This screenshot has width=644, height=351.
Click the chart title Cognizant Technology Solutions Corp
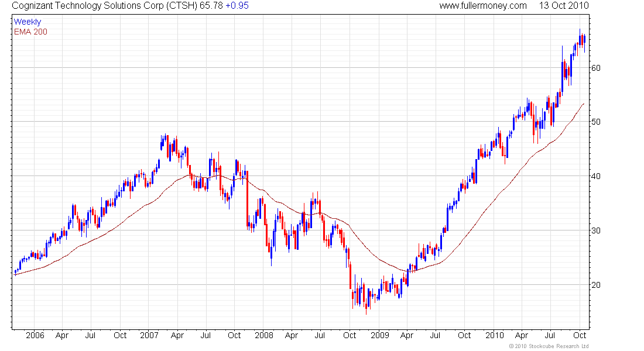pos(87,6)
